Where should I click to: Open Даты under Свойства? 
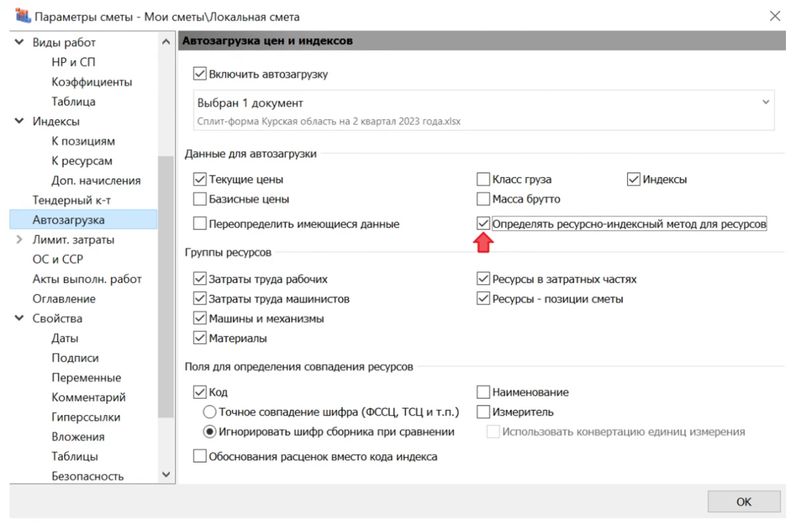(x=65, y=338)
